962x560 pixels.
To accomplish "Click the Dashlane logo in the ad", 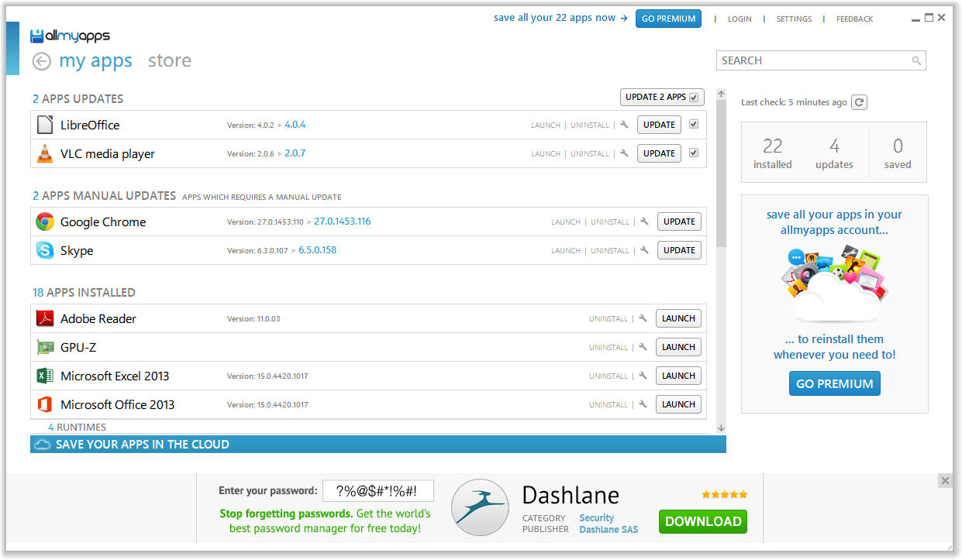I will pyautogui.click(x=480, y=507).
